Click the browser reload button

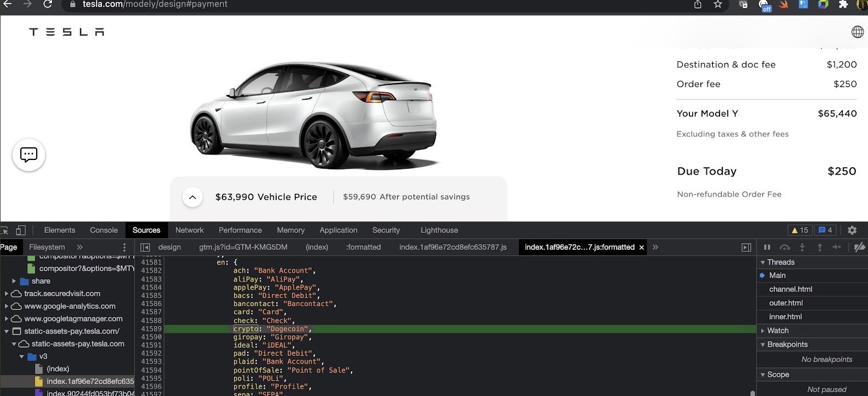(x=48, y=4)
